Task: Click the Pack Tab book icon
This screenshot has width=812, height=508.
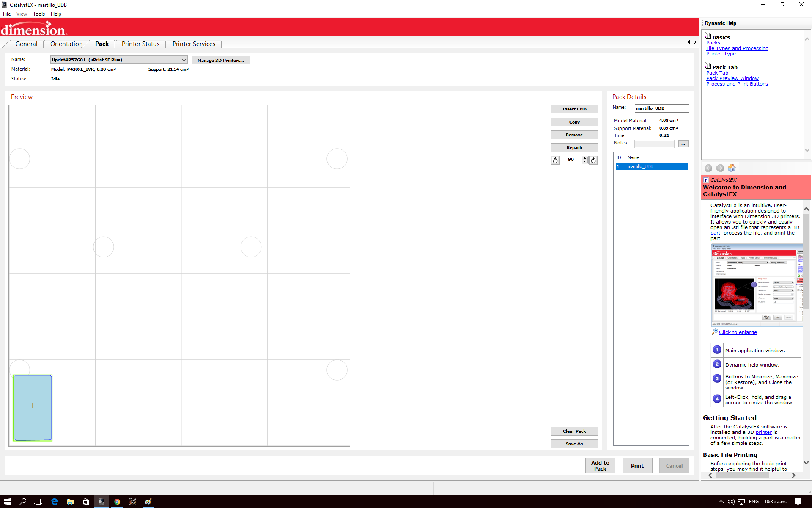Action: (x=708, y=66)
